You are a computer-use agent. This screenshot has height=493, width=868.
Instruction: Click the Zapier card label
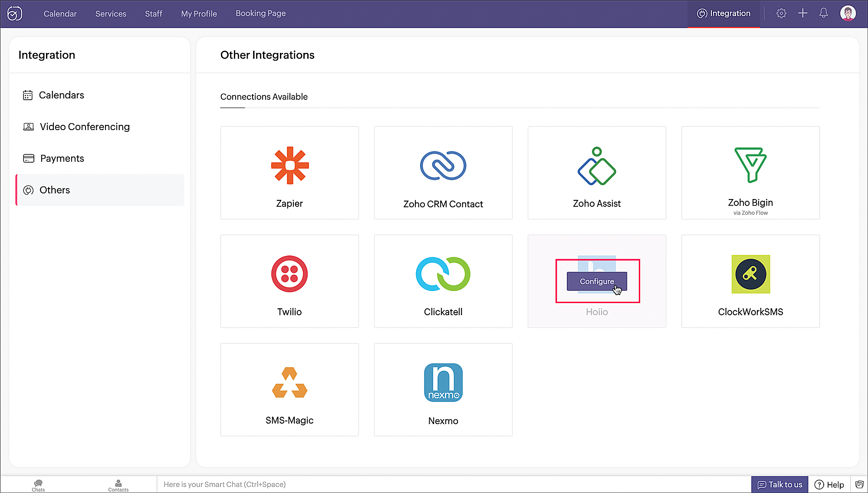[289, 203]
